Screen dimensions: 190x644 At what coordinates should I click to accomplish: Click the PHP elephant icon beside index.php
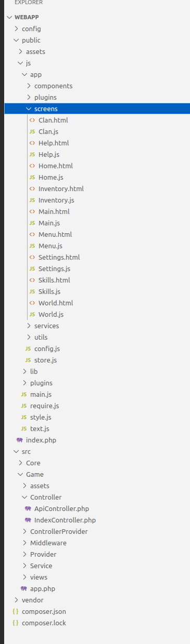point(20,440)
